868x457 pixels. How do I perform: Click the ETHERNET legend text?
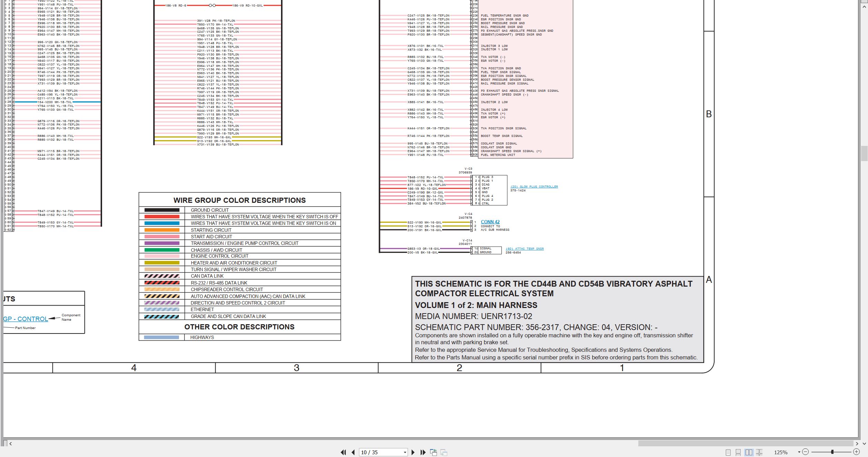coord(202,309)
